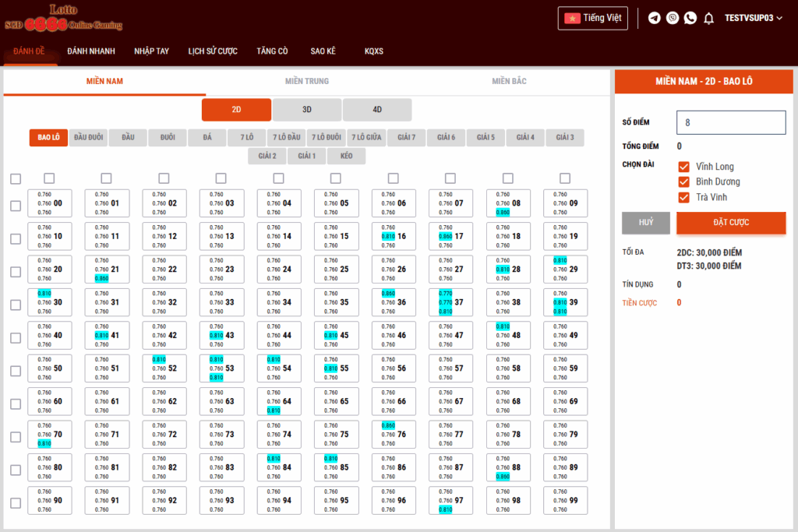Open the WhatsApp contact icon
The width and height of the screenshot is (798, 532).
(690, 19)
